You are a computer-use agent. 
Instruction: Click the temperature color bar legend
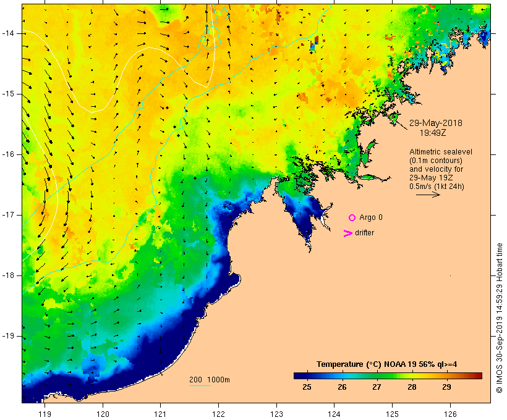[x=388, y=376]
